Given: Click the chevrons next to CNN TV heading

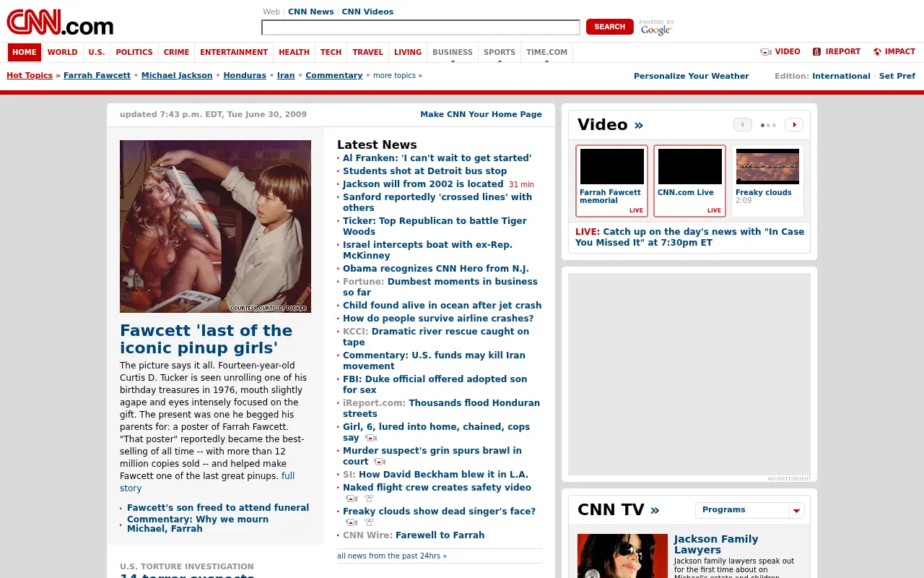Looking at the screenshot, I should tap(655, 511).
